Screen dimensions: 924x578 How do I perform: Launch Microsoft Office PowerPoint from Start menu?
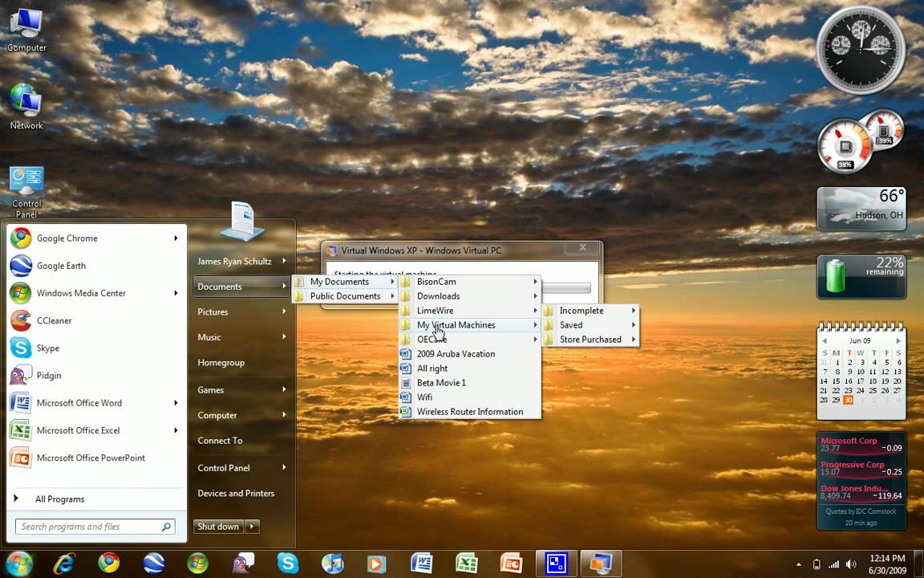[95, 458]
